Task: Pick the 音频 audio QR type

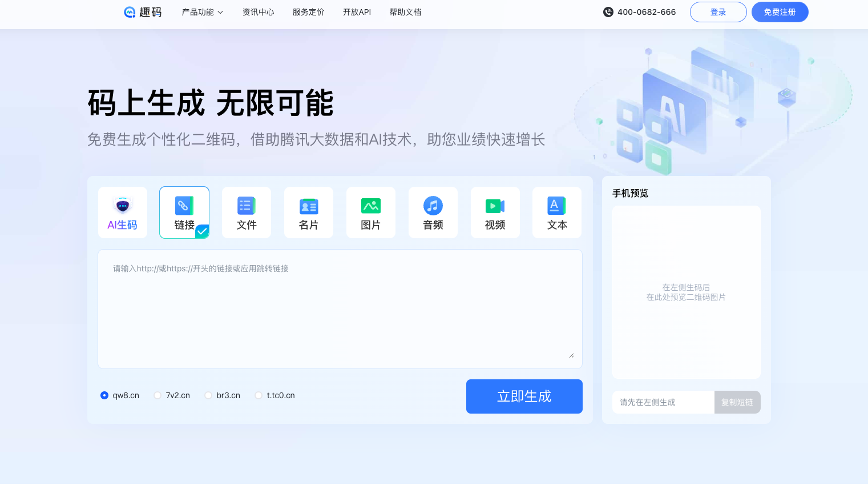Action: tap(433, 212)
